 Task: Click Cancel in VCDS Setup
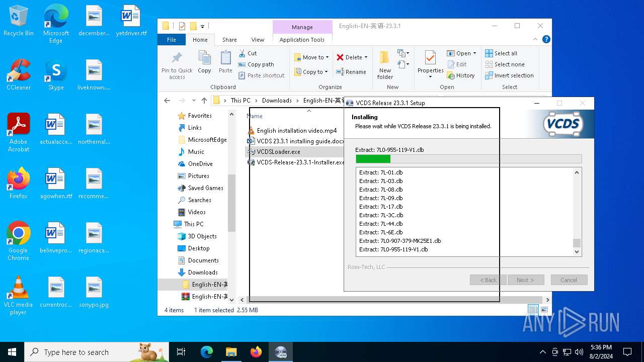coord(569,280)
